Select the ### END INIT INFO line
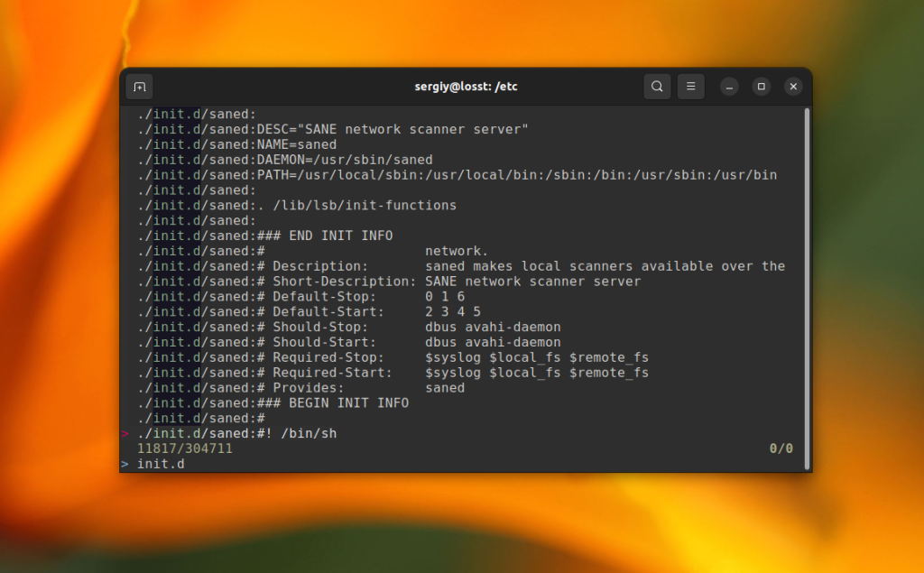Screen dimensions: 924x573 click(265, 236)
